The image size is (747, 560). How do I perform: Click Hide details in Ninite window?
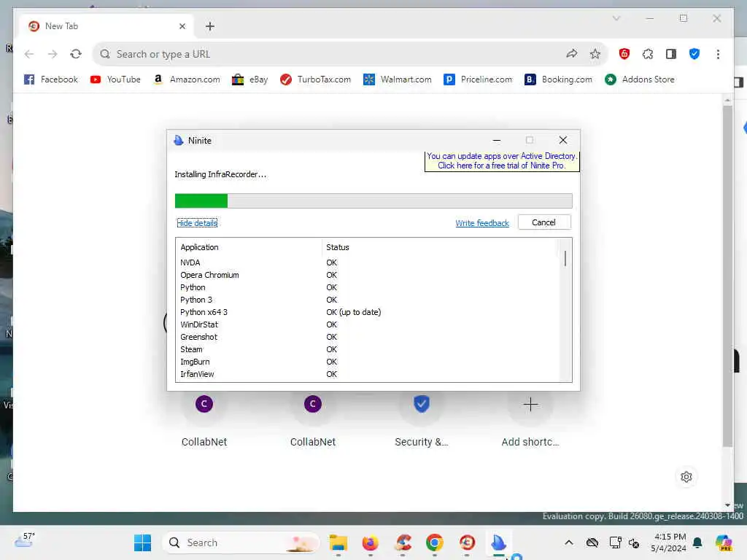click(x=197, y=223)
